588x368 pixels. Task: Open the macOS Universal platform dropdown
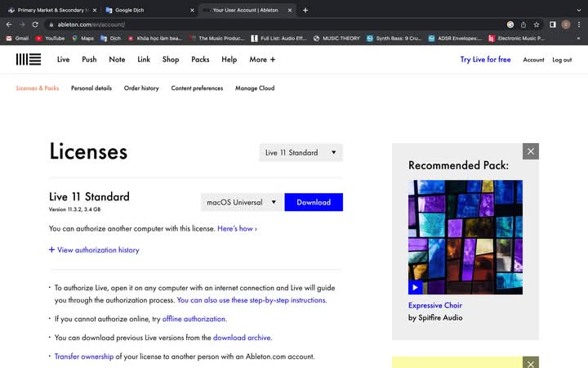tap(242, 202)
